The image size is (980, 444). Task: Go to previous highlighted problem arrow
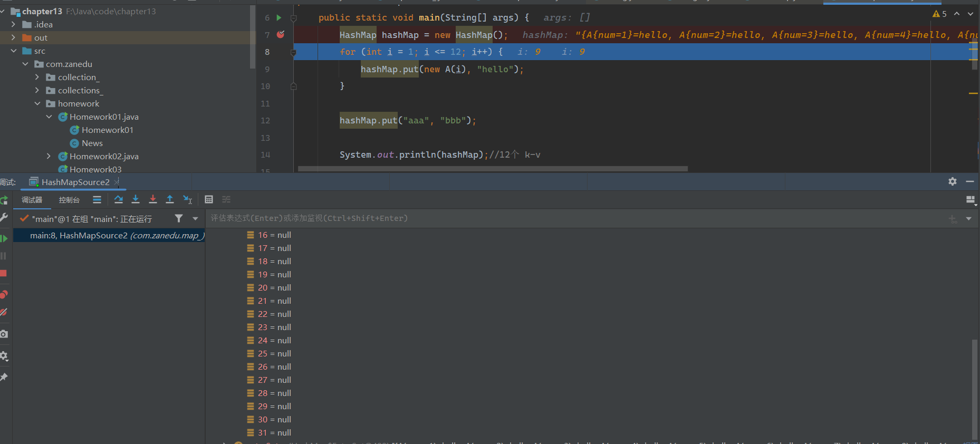pos(957,14)
